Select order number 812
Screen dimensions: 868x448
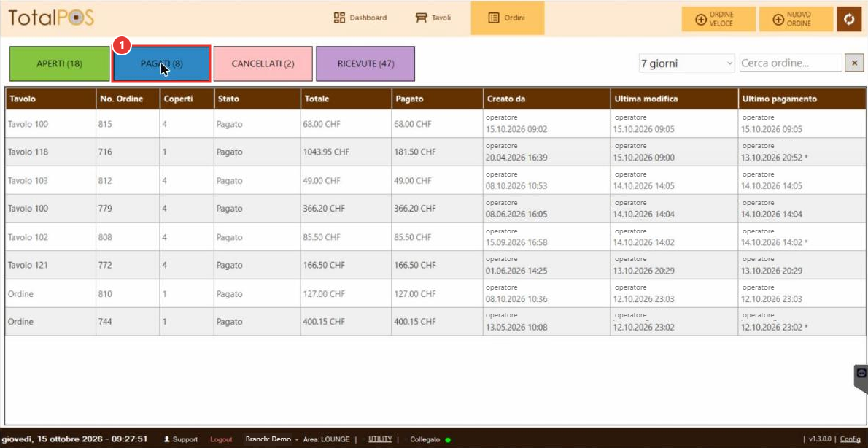[106, 180]
